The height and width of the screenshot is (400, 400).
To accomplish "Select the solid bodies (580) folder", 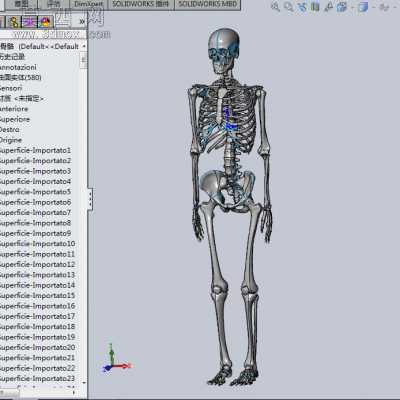I will 21,77.
